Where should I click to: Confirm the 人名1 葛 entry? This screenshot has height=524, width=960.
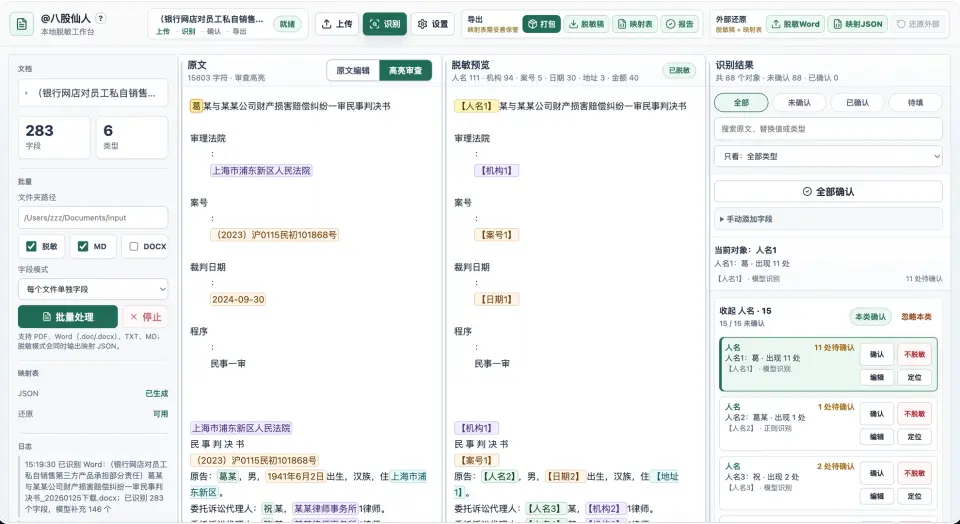click(877, 354)
